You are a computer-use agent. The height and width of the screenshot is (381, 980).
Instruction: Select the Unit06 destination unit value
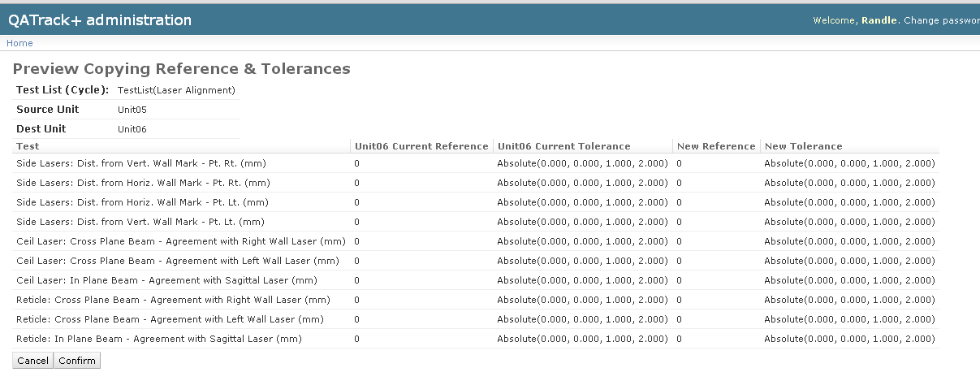click(132, 129)
